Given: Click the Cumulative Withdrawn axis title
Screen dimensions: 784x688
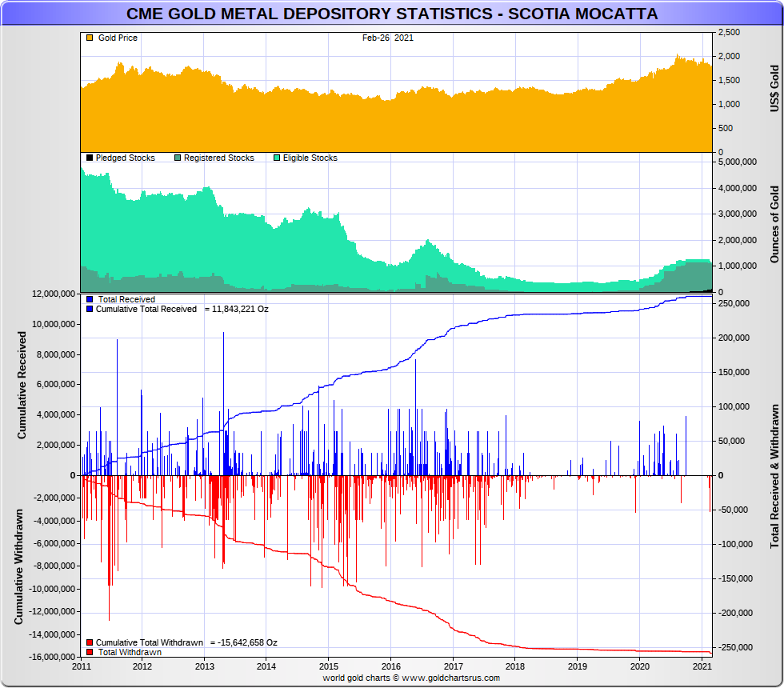Looking at the screenshot, I should [x=18, y=566].
